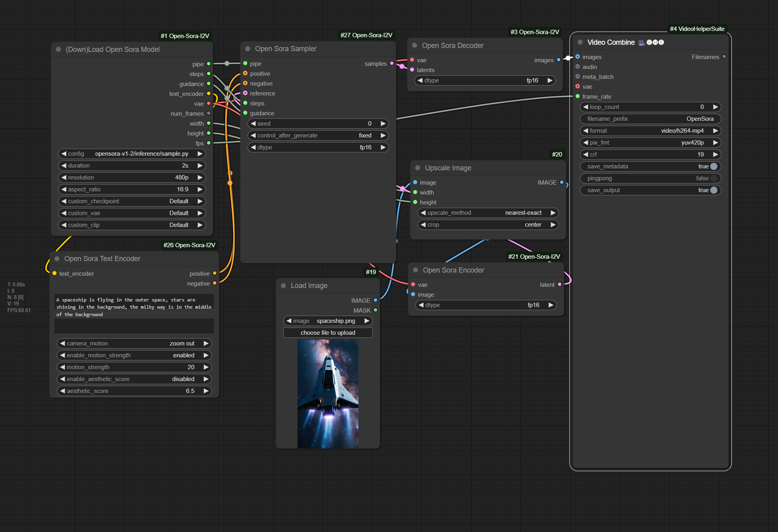Collapse the Open Sora Encoder node via header dot
Screen dimensions: 778x532
coord(415,270)
